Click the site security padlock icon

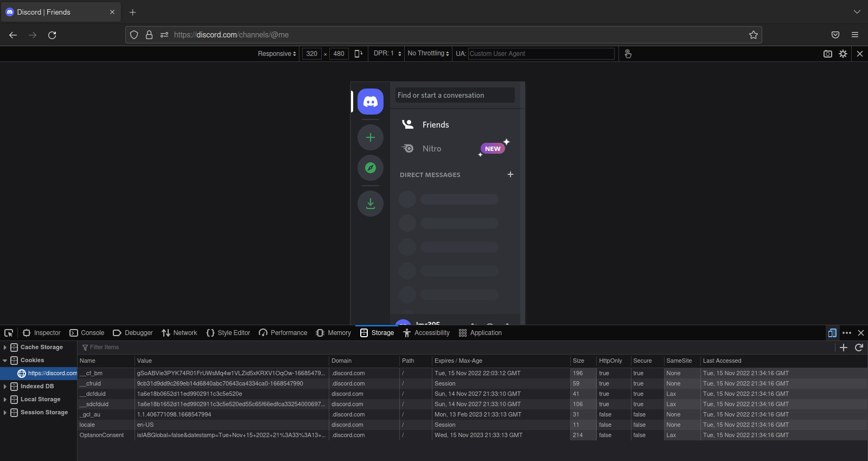tap(149, 35)
